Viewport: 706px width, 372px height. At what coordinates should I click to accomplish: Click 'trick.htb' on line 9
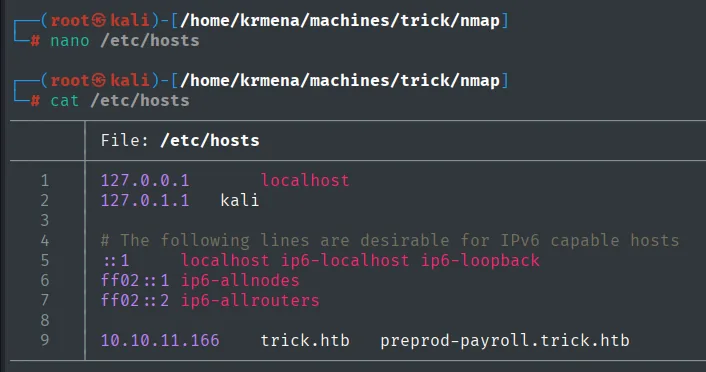(305, 340)
